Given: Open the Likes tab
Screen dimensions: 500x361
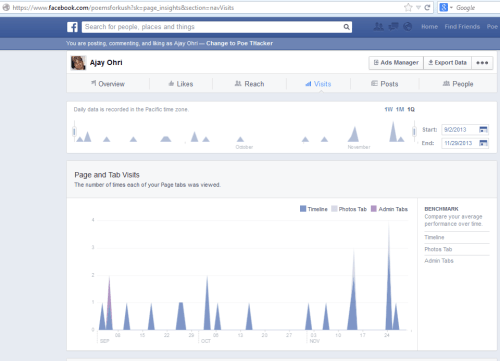Looking at the screenshot, I should tap(181, 84).
